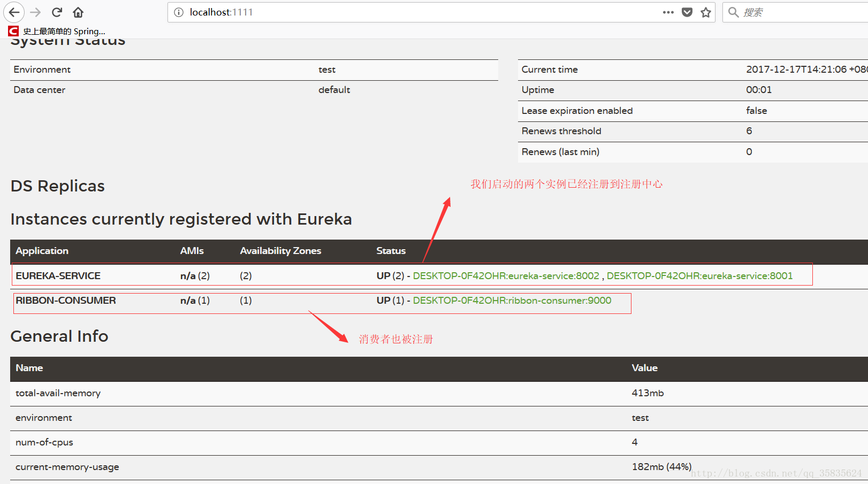Image resolution: width=868 pixels, height=484 pixels.
Task: Select the 413mb memory value
Action: [648, 393]
